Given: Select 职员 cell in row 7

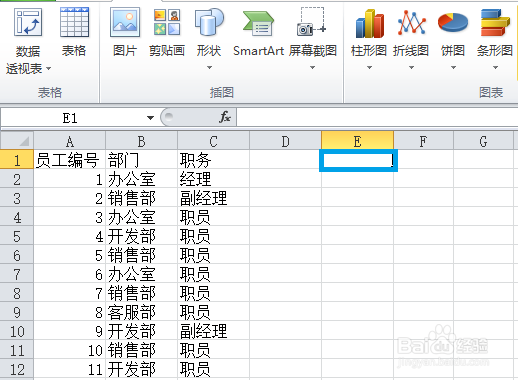Looking at the screenshot, I should 214,274.
